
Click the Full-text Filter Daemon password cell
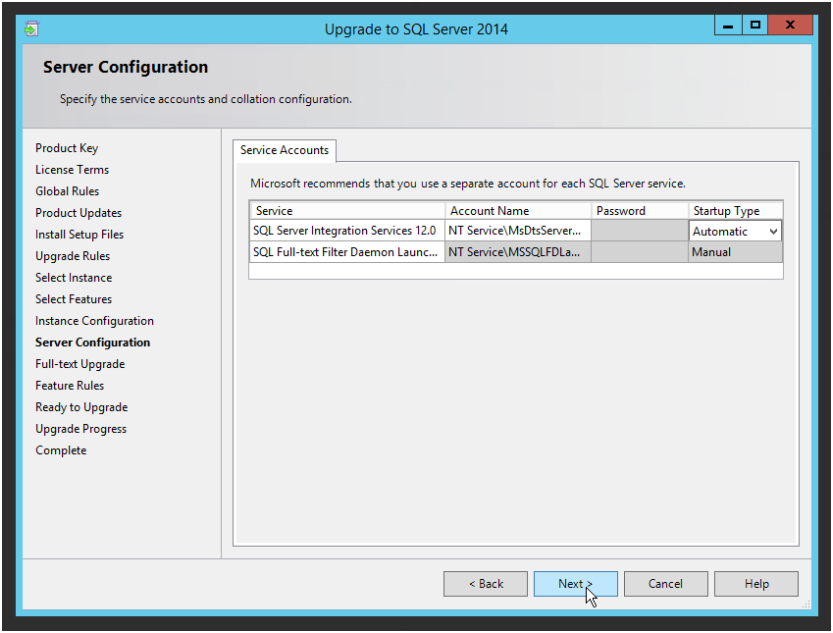pos(640,252)
